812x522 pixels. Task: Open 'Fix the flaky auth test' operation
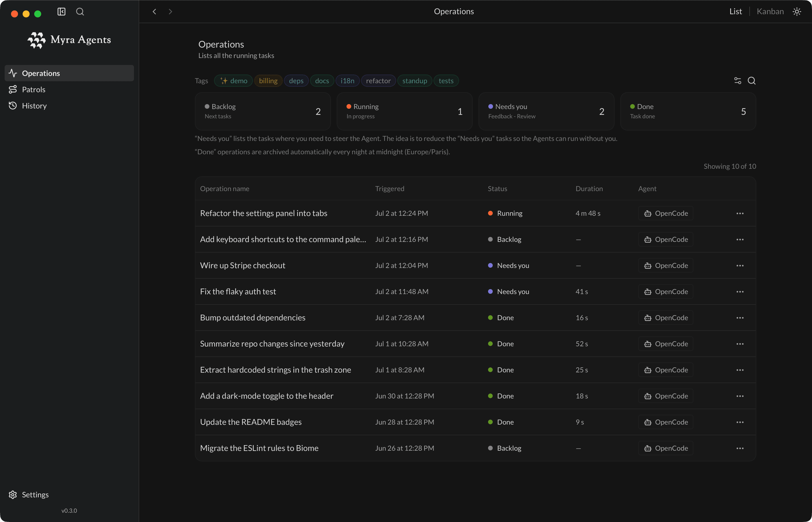(x=238, y=291)
